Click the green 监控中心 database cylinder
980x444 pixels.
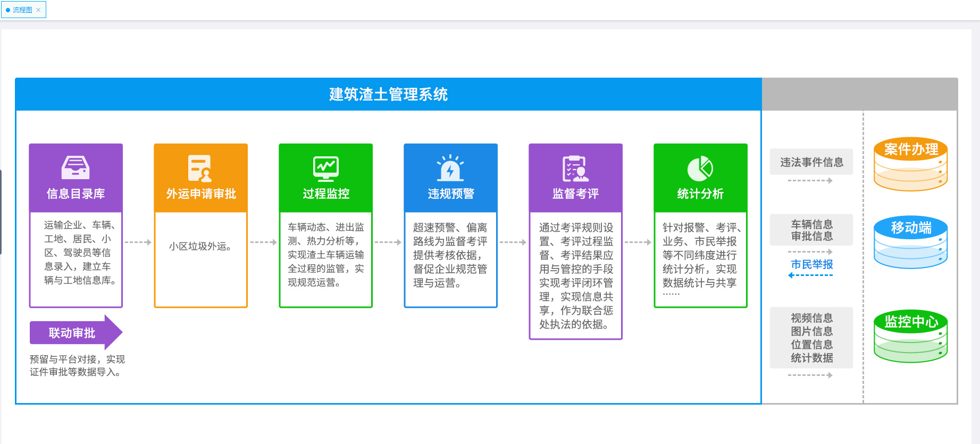tap(910, 337)
